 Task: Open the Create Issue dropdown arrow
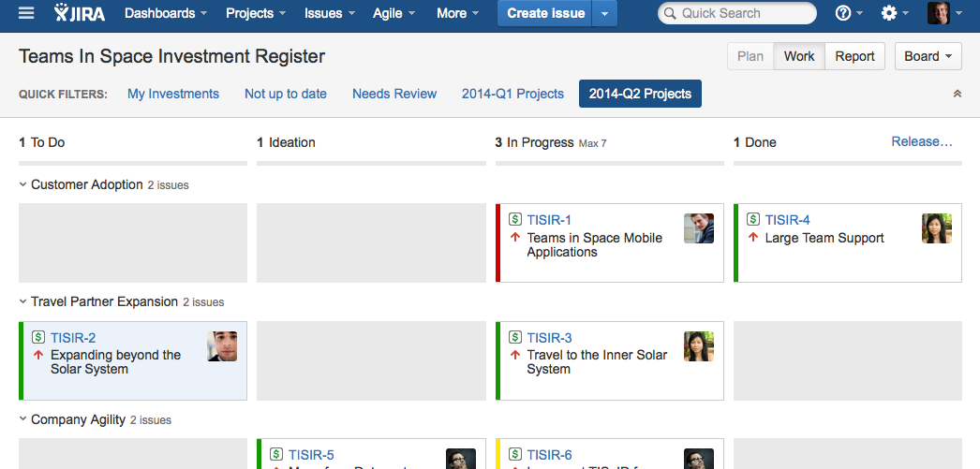tap(604, 13)
